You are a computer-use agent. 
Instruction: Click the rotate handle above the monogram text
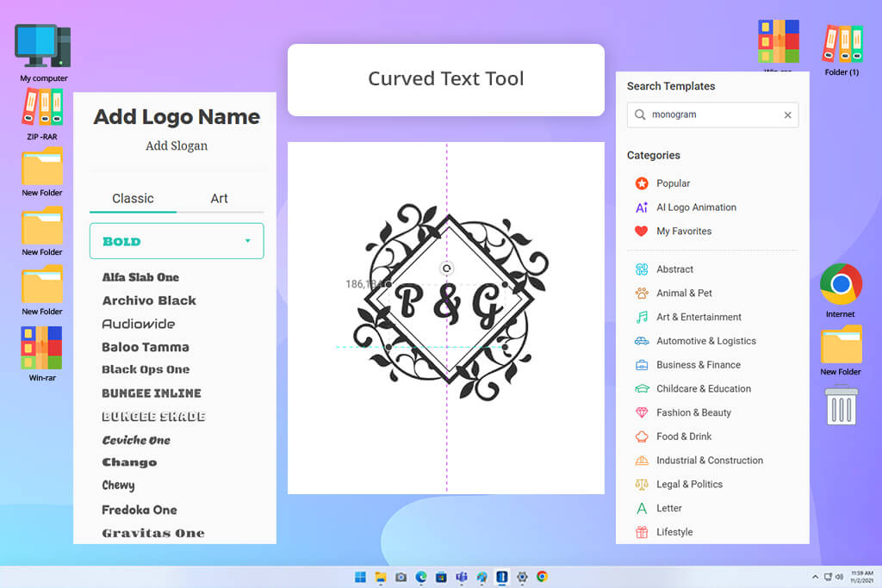coord(447,268)
